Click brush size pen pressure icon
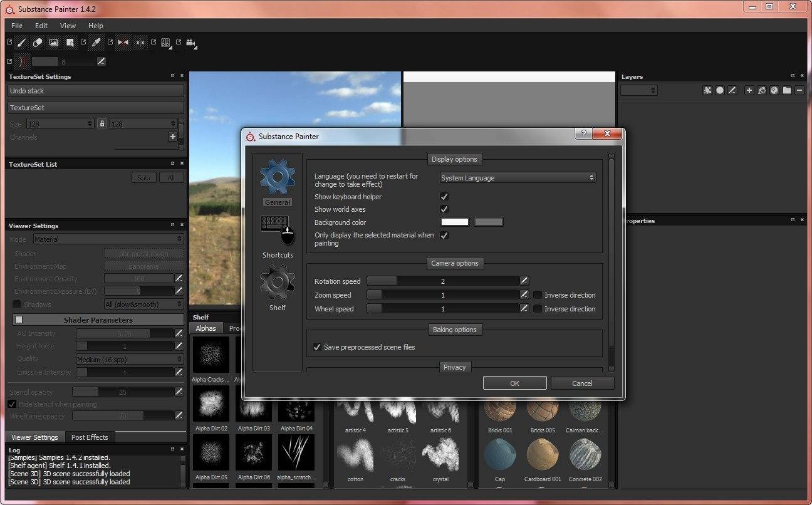 (101, 61)
